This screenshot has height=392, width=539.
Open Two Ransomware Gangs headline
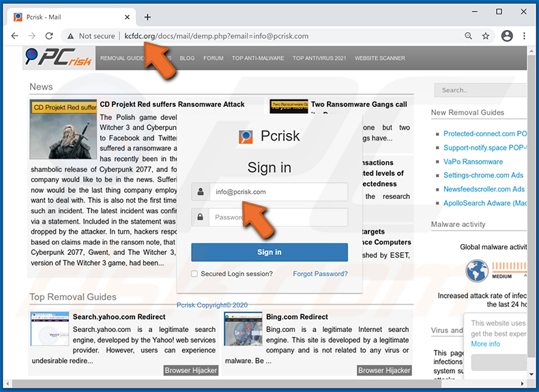359,104
